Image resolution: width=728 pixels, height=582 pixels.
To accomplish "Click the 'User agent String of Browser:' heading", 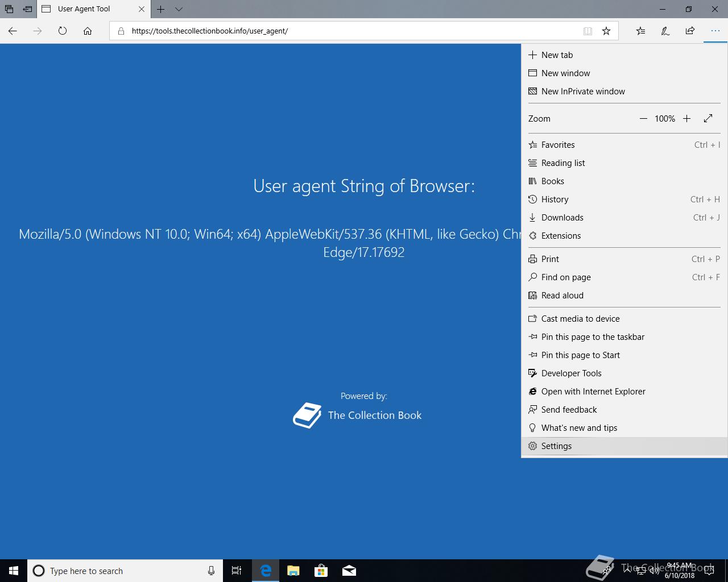I will pyautogui.click(x=364, y=186).
